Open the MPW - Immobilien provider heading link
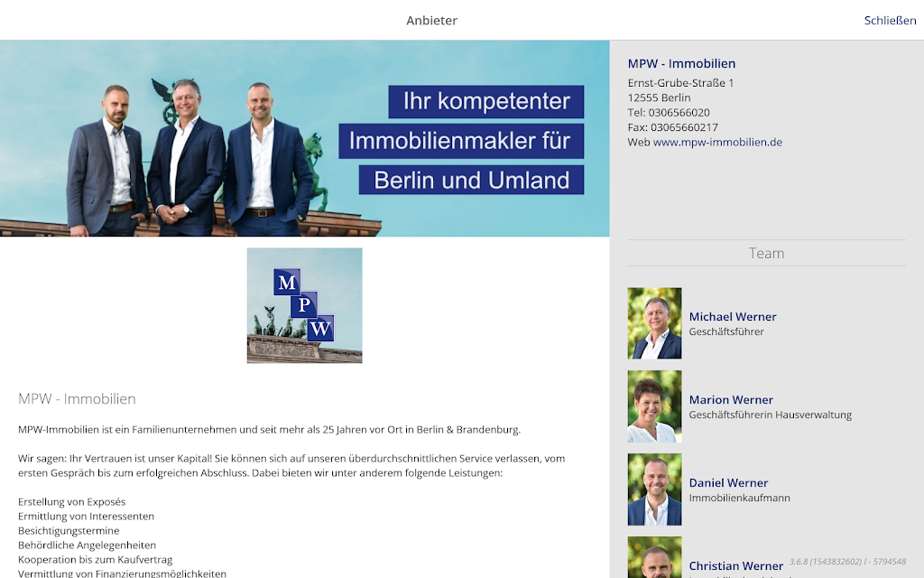 681,64
